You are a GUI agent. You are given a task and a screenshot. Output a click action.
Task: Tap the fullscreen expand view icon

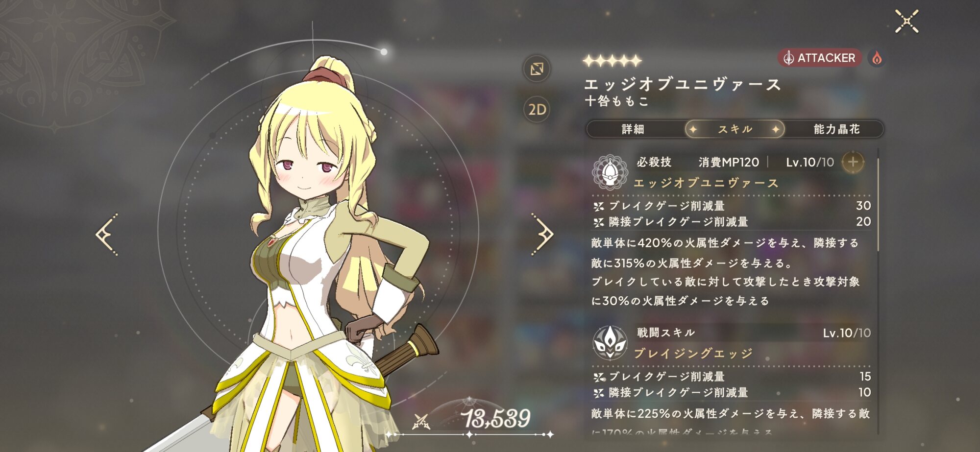pyautogui.click(x=537, y=69)
